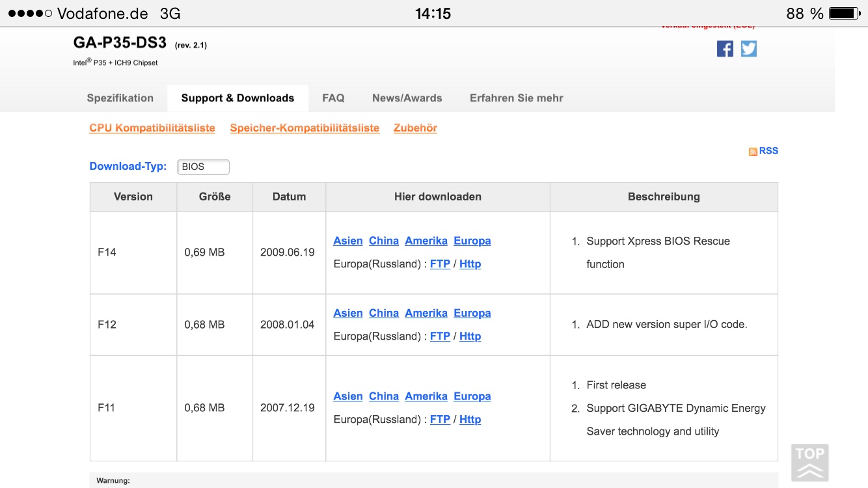The height and width of the screenshot is (488, 868).
Task: Tap the 14:15 clock in status bar
Action: click(x=433, y=14)
